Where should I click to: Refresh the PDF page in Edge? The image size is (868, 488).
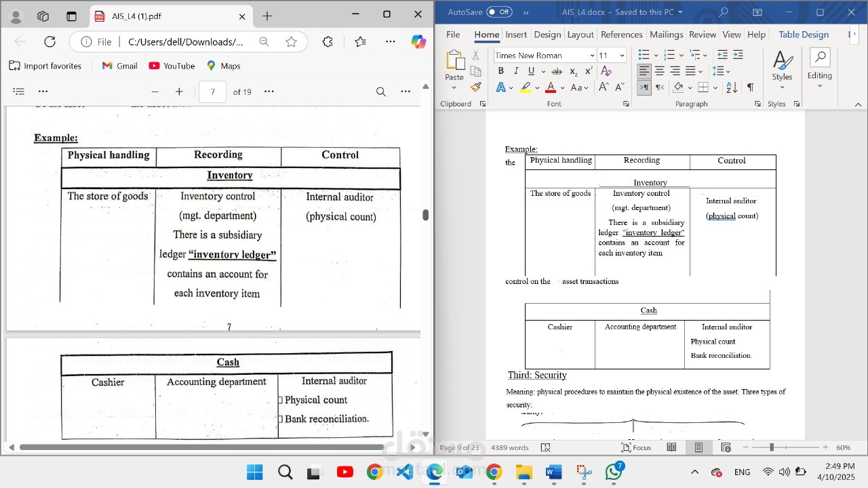tap(50, 42)
